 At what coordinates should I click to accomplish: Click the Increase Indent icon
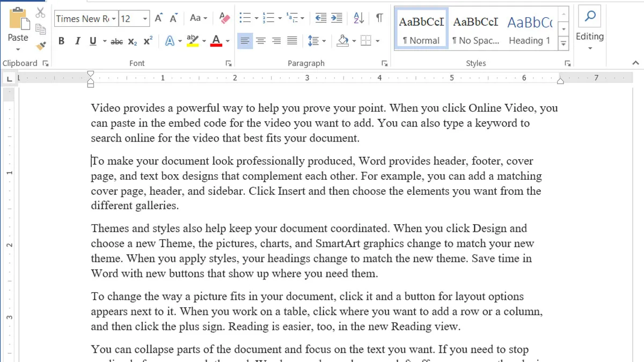[x=336, y=18]
